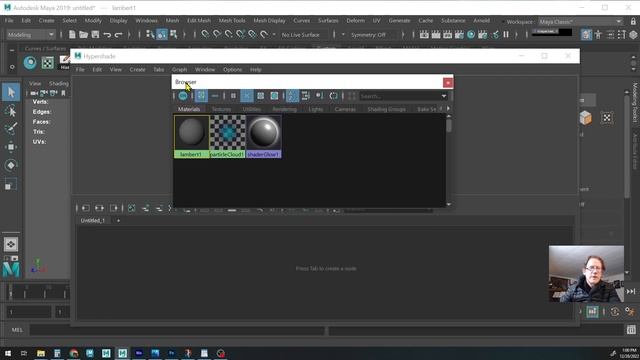Select the particleCloud1 material swatch

[x=227, y=136]
